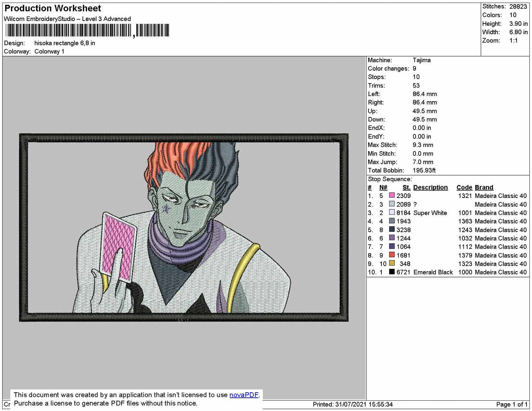Screen dimensions: 532x411
Task: Click the Total Bobbin value '195.93ft'
Action: click(x=424, y=170)
